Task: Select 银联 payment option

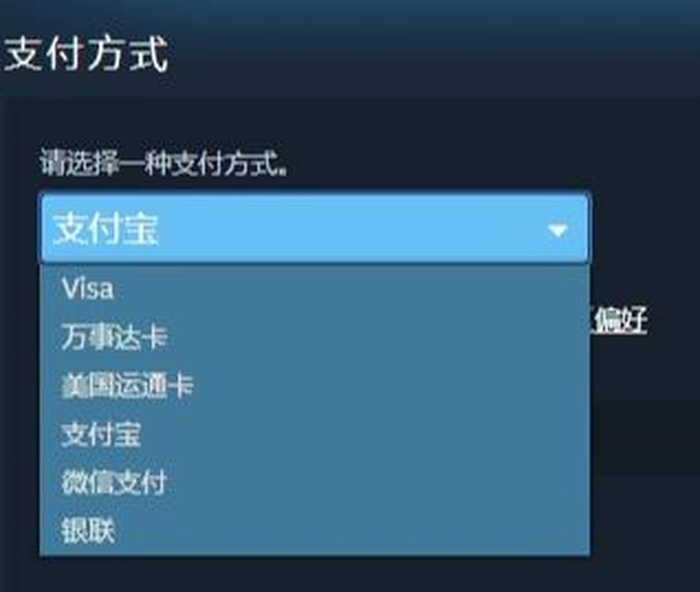Action: 314,530
